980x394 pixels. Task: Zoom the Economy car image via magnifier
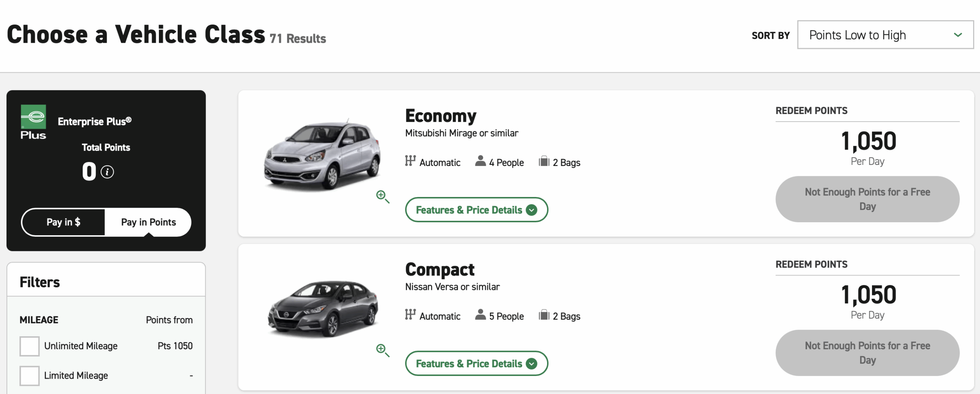(x=382, y=197)
